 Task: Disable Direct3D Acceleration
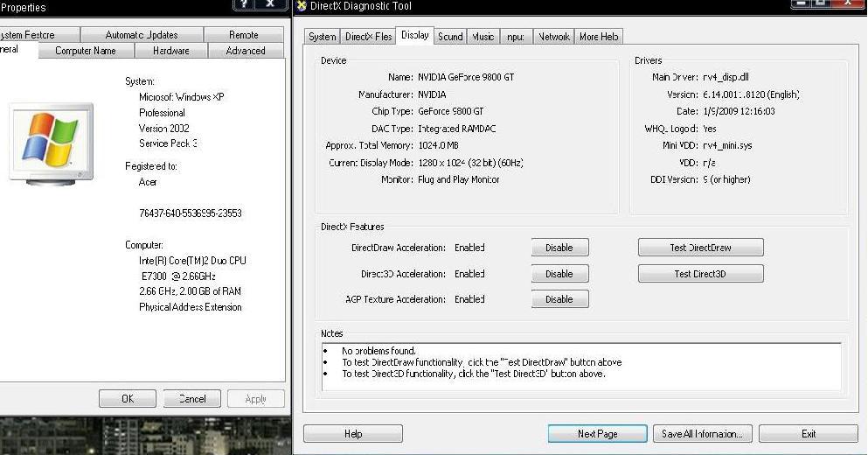[x=559, y=274]
